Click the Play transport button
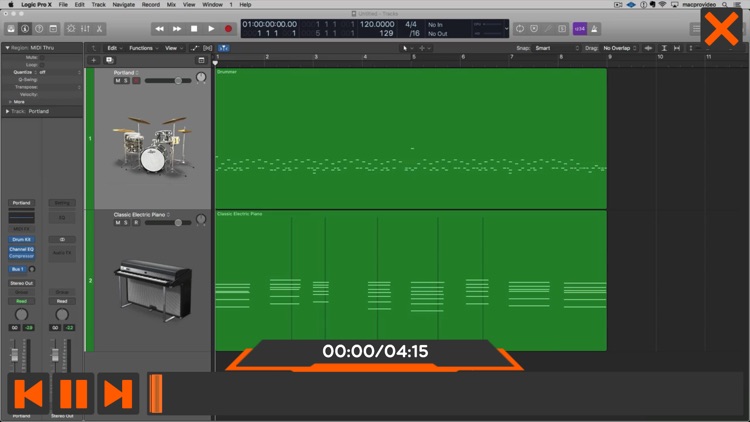750x422 pixels. [x=211, y=29]
